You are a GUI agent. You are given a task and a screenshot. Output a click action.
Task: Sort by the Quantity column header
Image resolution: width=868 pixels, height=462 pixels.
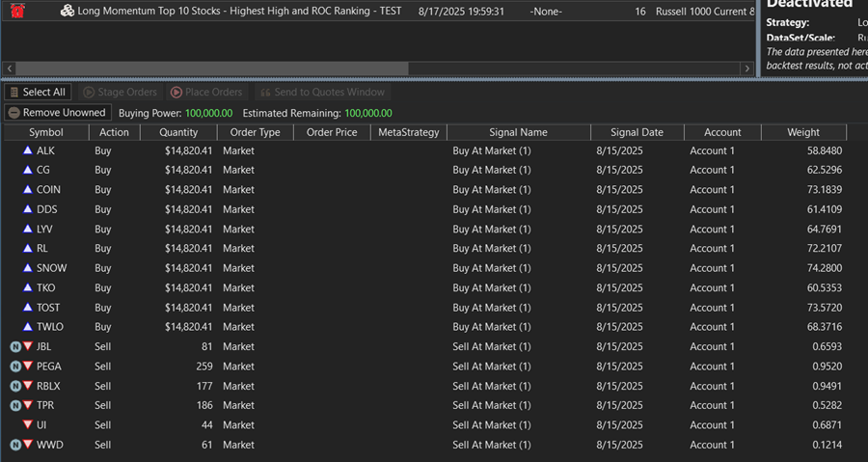tap(178, 133)
